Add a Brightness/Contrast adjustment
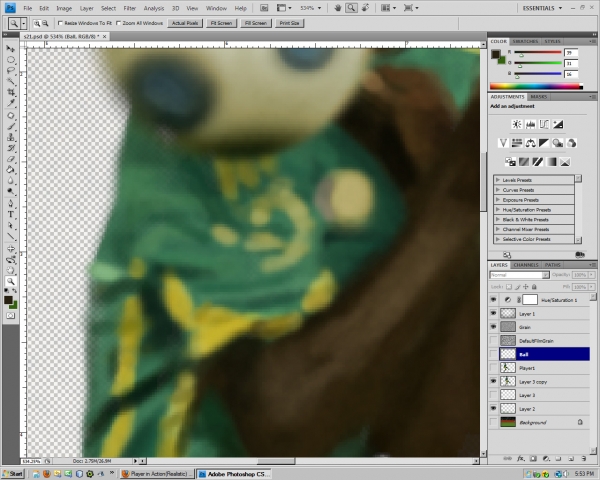This screenshot has width=600, height=480. click(517, 124)
